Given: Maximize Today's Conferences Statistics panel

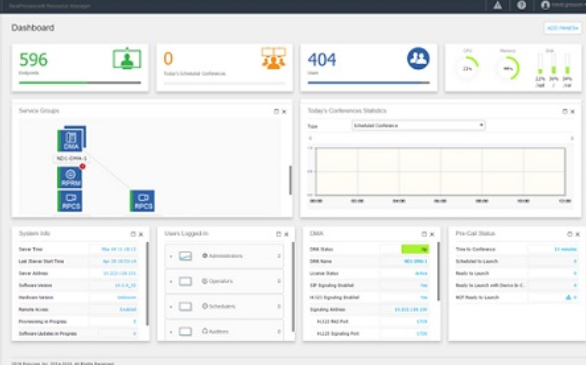Looking at the screenshot, I should click(x=565, y=111).
